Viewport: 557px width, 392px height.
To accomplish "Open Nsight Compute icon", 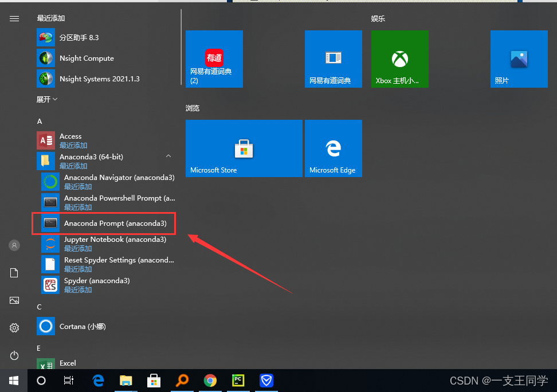I will tap(46, 58).
